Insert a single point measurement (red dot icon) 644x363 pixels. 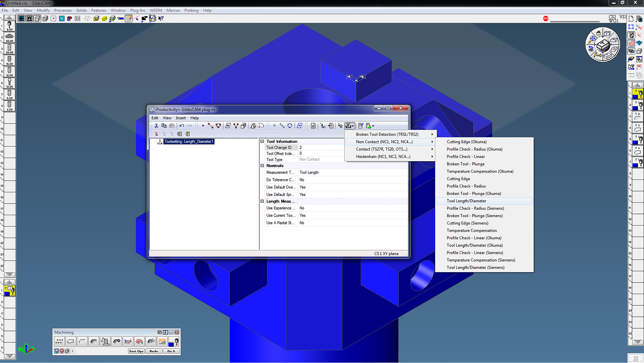(x=203, y=126)
